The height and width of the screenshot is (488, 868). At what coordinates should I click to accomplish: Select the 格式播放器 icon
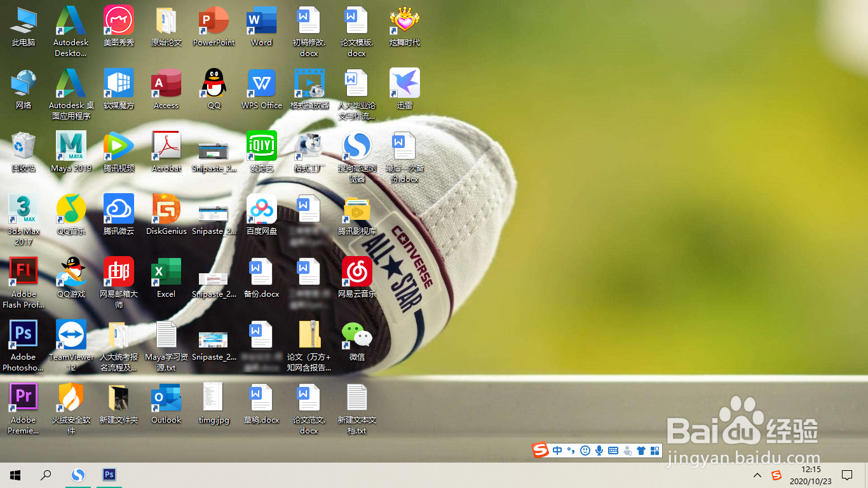tap(309, 90)
